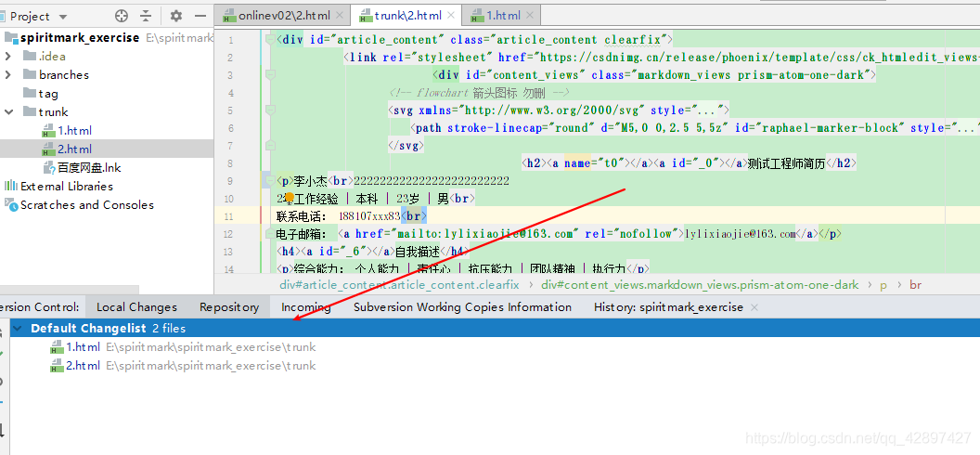This screenshot has width=980, height=455.
Task: Fold the div block at line 3
Action: click(x=271, y=75)
